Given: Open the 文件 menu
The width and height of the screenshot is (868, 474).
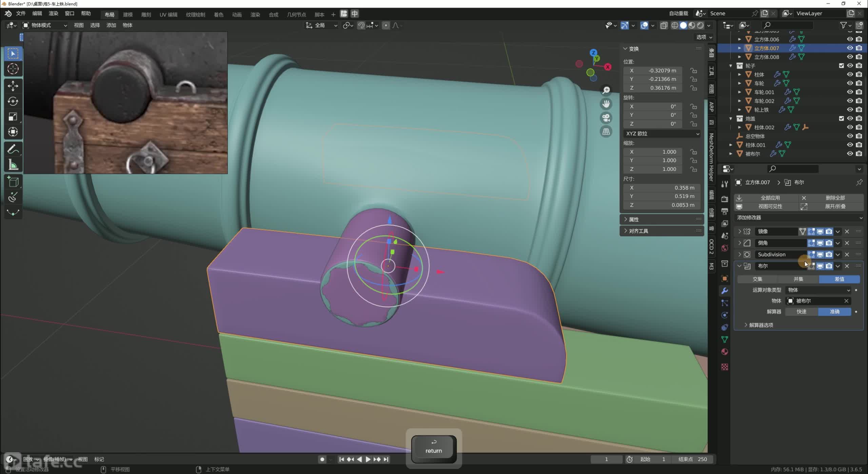Looking at the screenshot, I should click(21, 14).
